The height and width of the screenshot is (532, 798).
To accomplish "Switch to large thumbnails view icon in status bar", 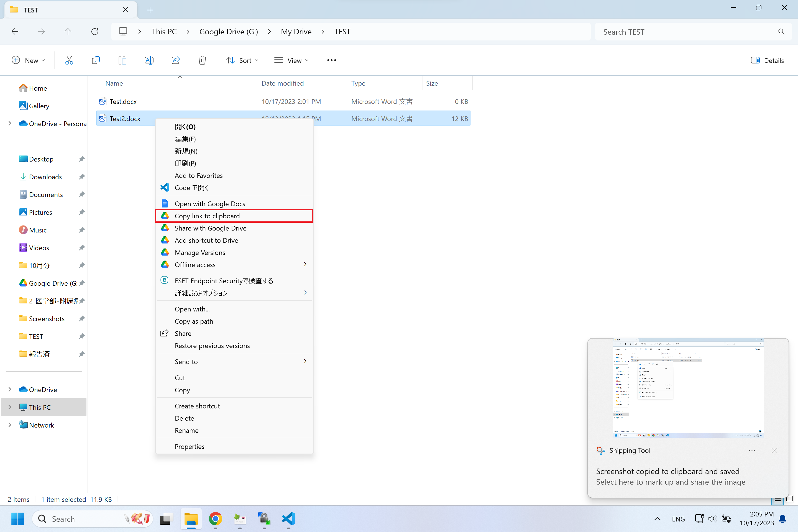I will pos(789,499).
